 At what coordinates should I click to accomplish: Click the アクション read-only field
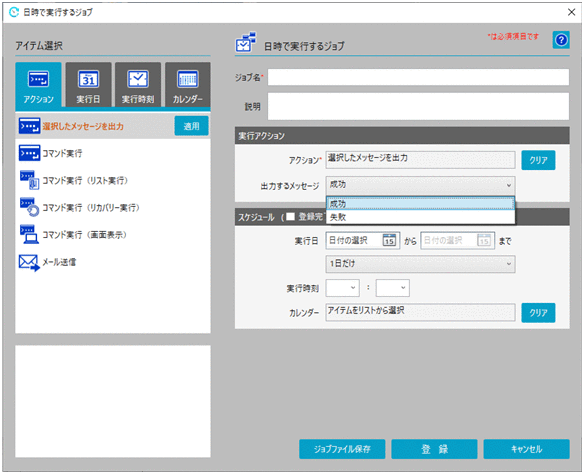[420, 160]
